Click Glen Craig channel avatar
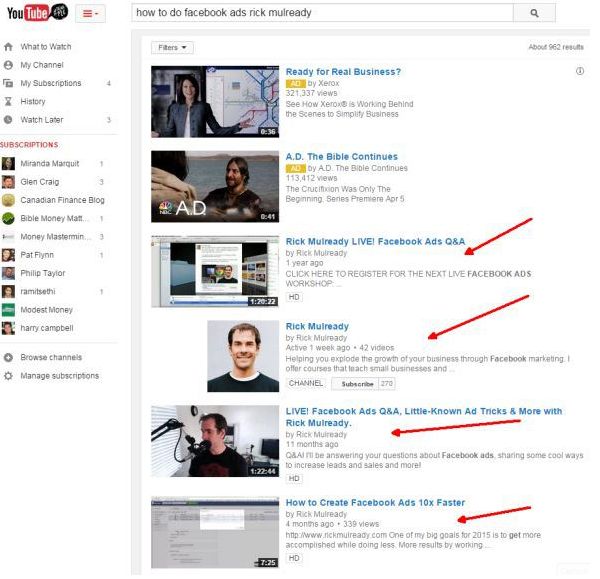Image resolution: width=600 pixels, height=579 pixels. pyautogui.click(x=8, y=182)
